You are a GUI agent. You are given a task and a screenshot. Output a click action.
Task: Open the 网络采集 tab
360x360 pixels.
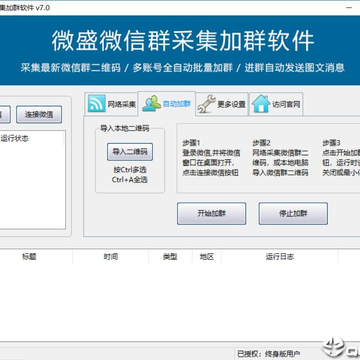click(111, 104)
